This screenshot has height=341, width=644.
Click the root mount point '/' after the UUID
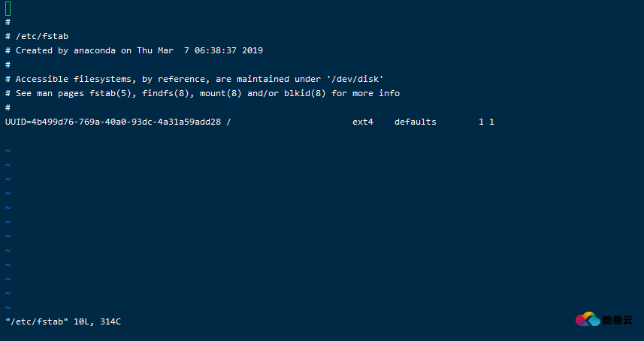[x=228, y=122]
